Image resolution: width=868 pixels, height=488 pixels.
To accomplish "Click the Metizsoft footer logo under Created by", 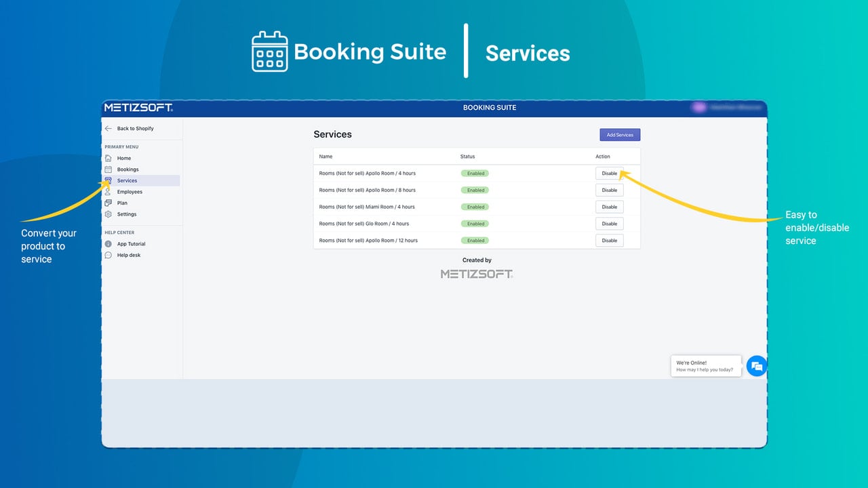I will pos(477,274).
